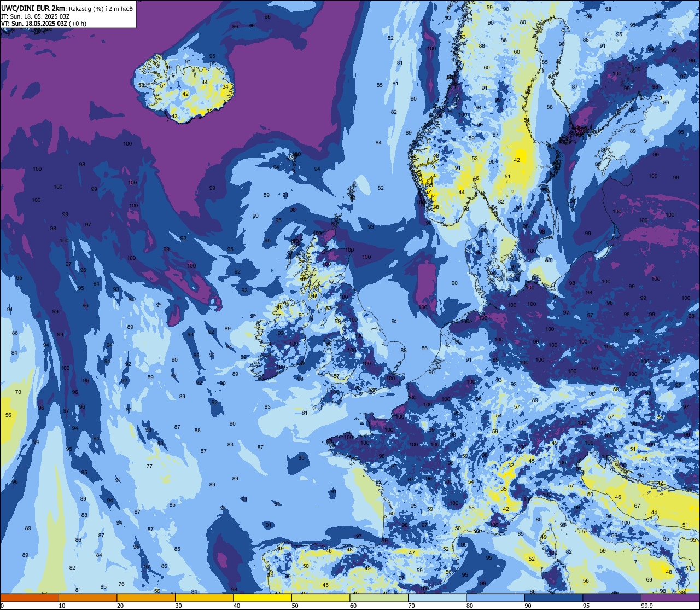Click the legend scale label 99.9
Viewport: 700px width, 610px height.
(647, 606)
